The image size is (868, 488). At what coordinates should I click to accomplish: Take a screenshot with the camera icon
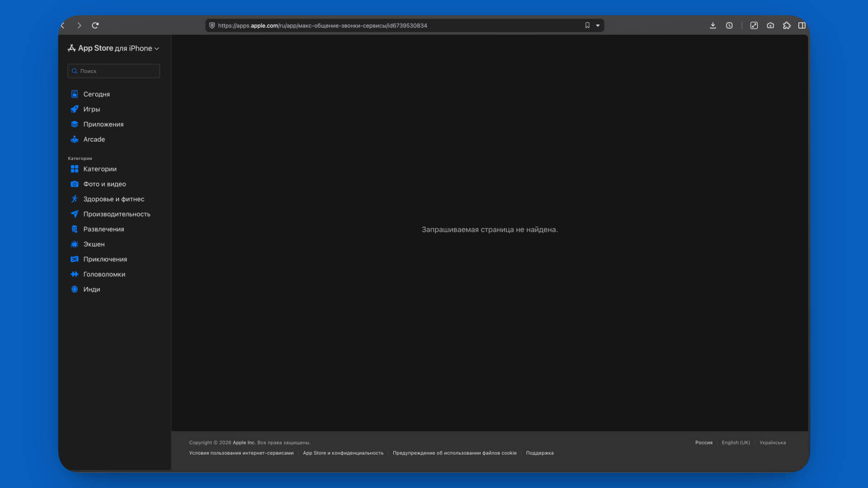[x=770, y=26]
